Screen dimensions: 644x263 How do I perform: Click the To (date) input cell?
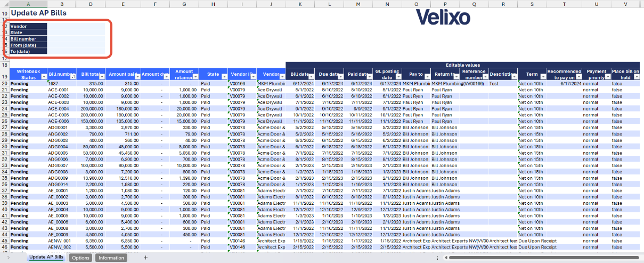point(76,51)
